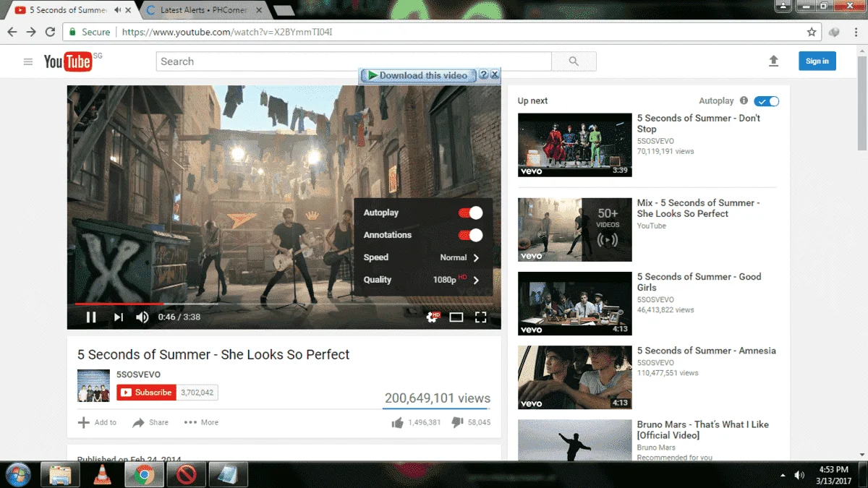Like the video thumbs up icon
Viewport: 868px width, 488px height.
[397, 422]
